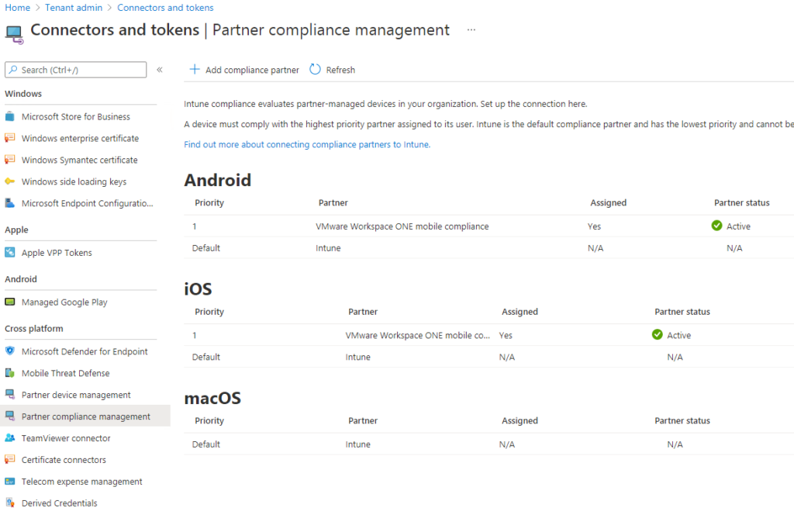Open the Connectors and tokens breadcrumb
The height and width of the screenshot is (532, 794).
(166, 8)
